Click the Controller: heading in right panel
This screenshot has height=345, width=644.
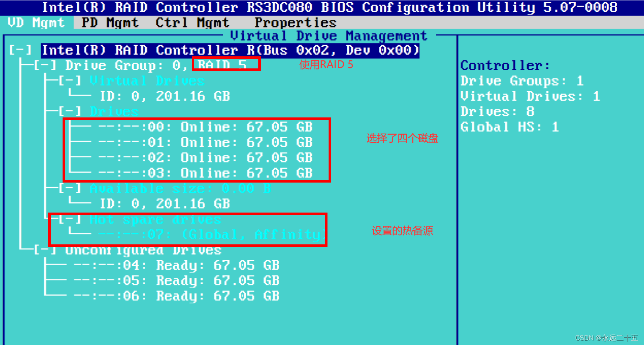click(505, 65)
